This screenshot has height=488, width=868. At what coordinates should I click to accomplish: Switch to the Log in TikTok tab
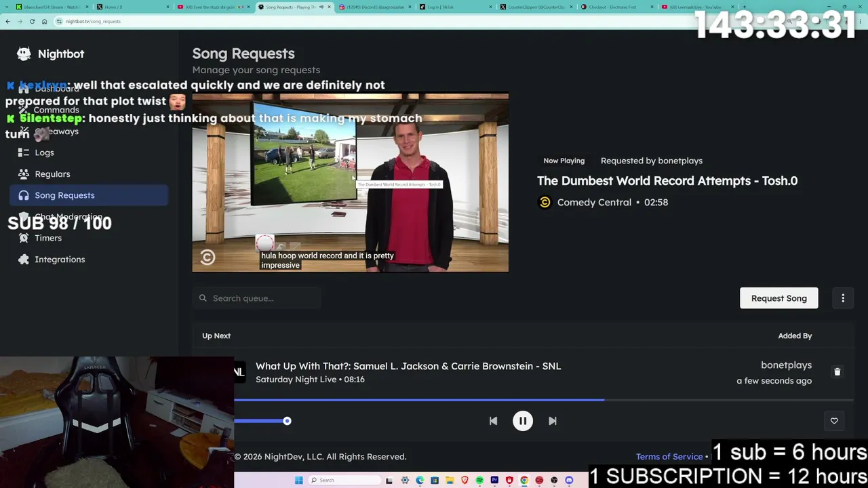456,7
